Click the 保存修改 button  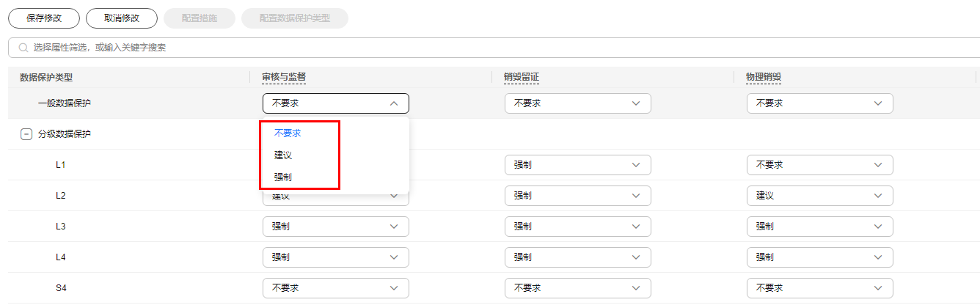click(x=44, y=18)
